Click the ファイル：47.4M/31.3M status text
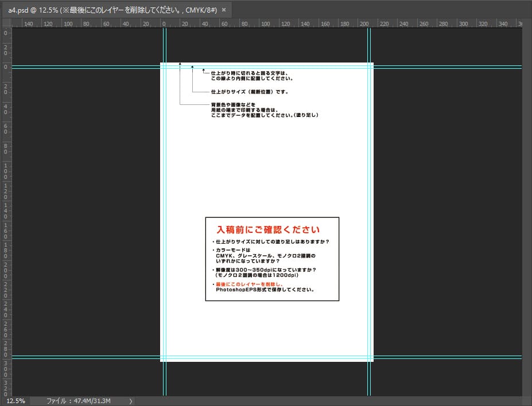Screen dimensions: 532x406 (x=79, y=401)
